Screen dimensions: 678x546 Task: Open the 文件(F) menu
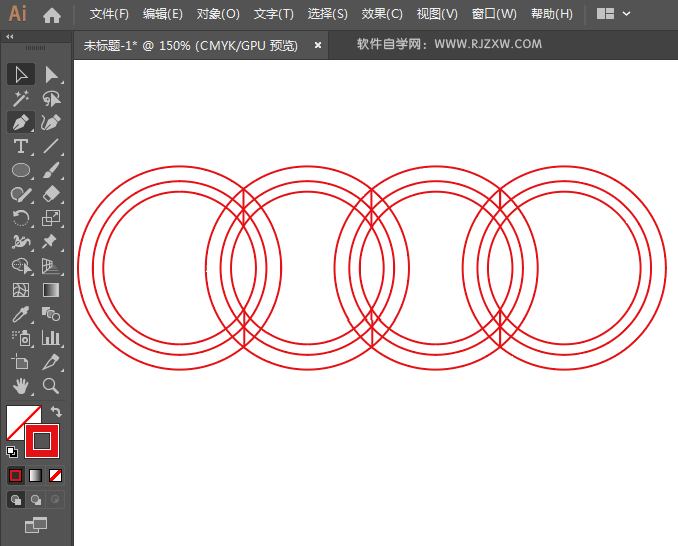coord(109,14)
